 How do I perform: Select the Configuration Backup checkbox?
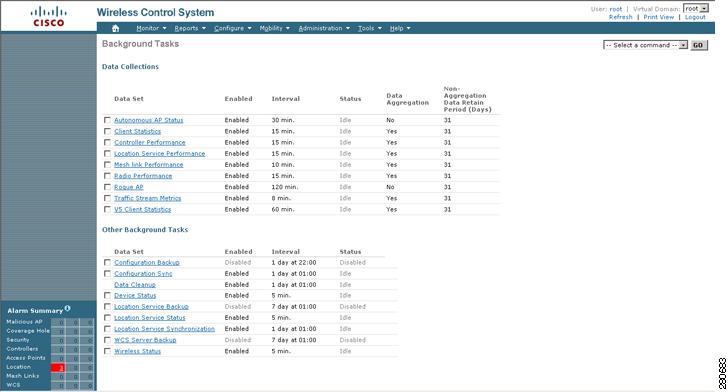pyautogui.click(x=107, y=262)
